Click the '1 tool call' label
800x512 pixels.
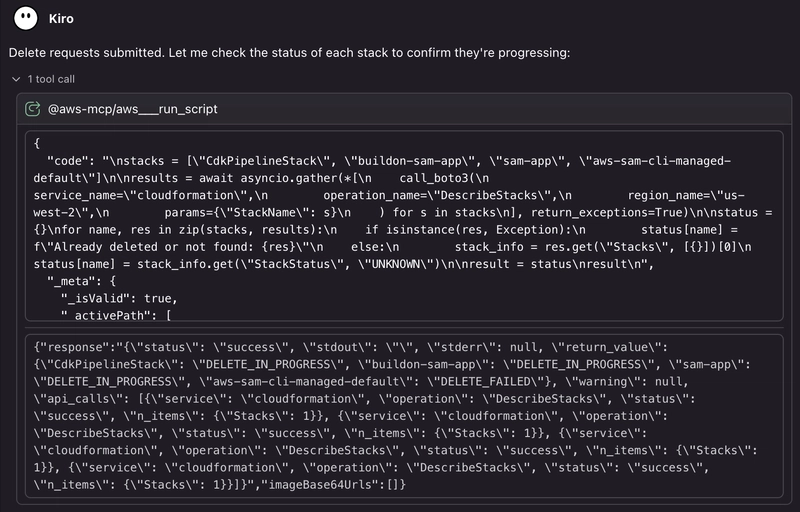[51, 79]
